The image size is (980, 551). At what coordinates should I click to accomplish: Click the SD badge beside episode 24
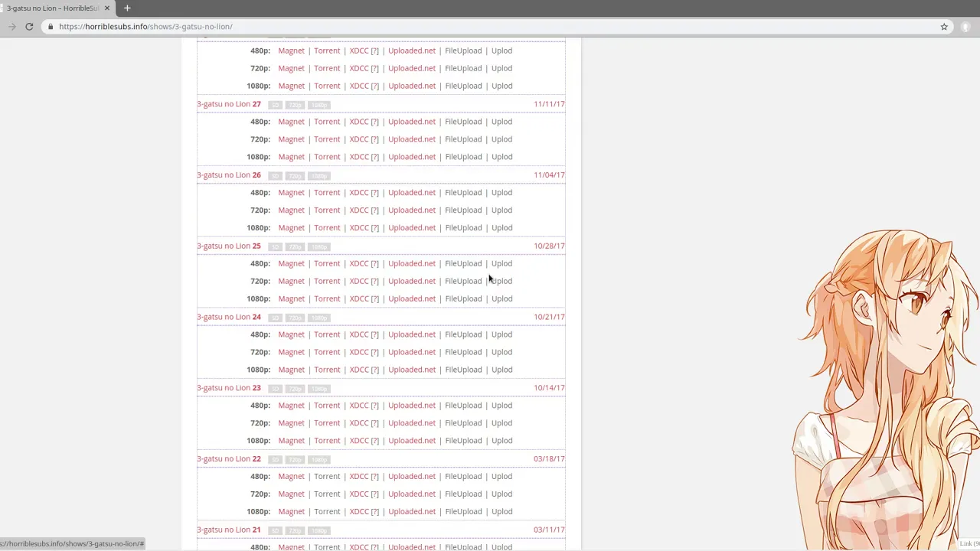point(275,318)
